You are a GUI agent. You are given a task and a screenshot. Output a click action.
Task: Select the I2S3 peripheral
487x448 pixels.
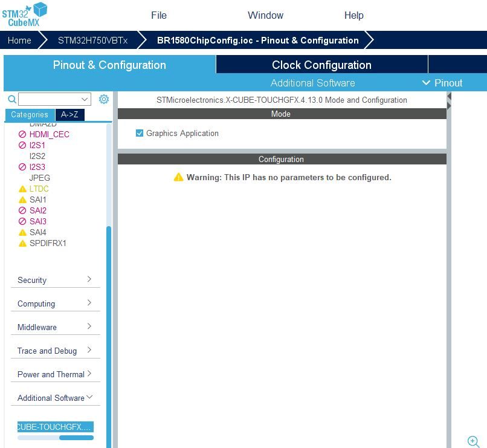[x=37, y=167]
